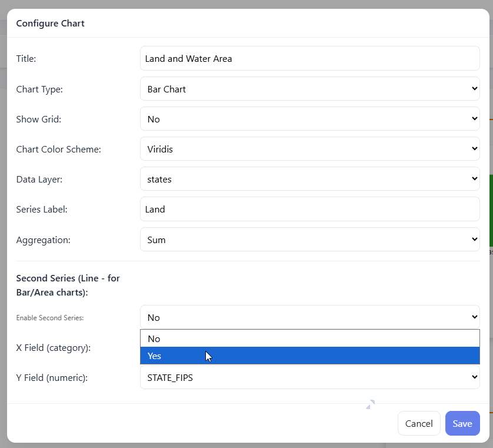This screenshot has height=448, width=493.
Task: Click the "Series Label:" text label
Action: [x=42, y=209]
